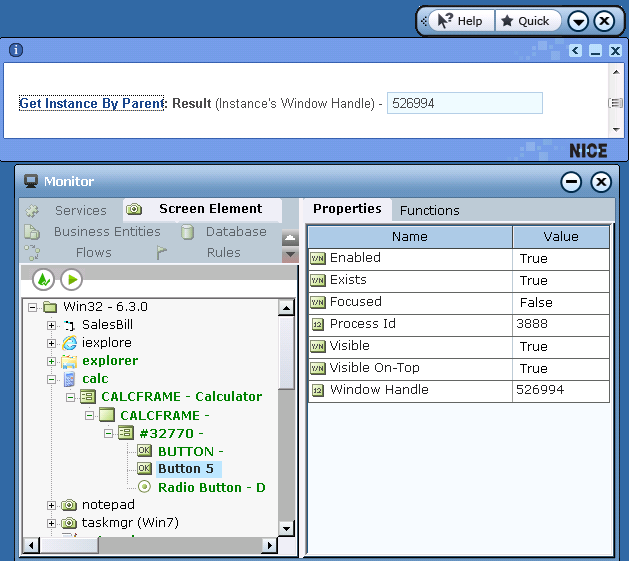Image resolution: width=629 pixels, height=561 pixels.
Task: Select the #32770 tree item
Action: tap(171, 433)
